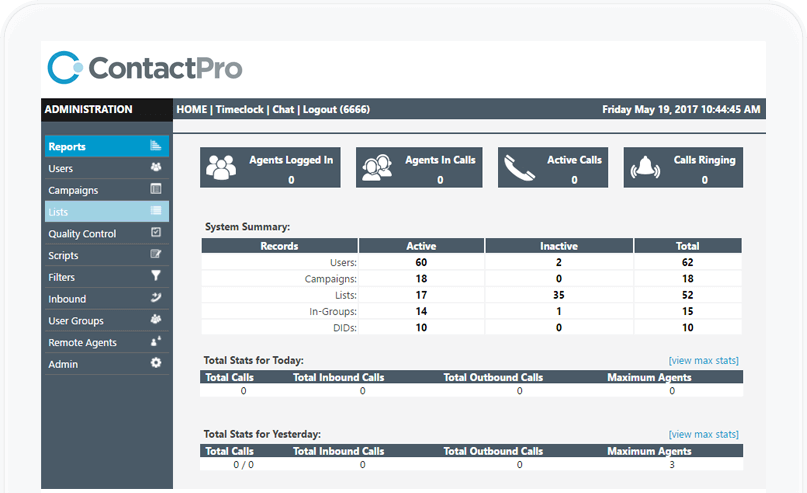
Task: Click the Inbound phone icon
Action: [x=155, y=297]
